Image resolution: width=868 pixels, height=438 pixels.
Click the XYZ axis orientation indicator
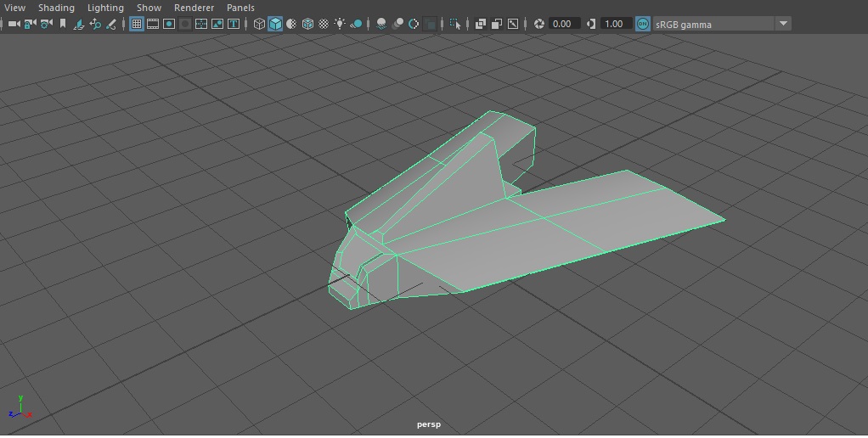coord(20,407)
